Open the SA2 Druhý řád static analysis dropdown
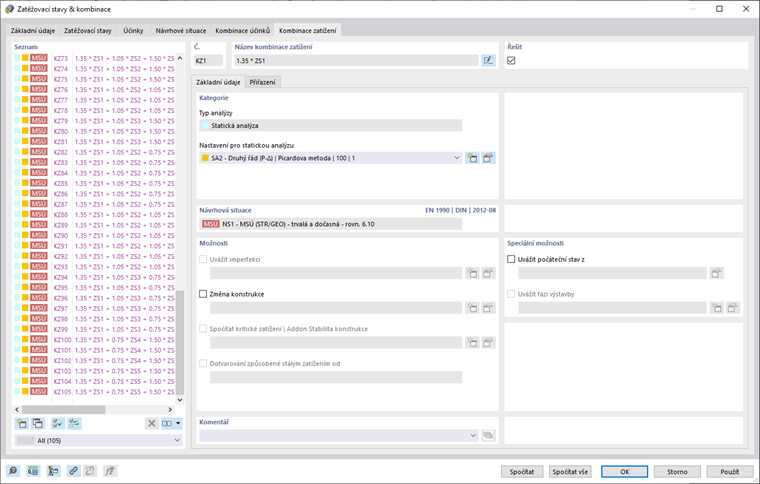This screenshot has height=484, width=760. pos(331,158)
